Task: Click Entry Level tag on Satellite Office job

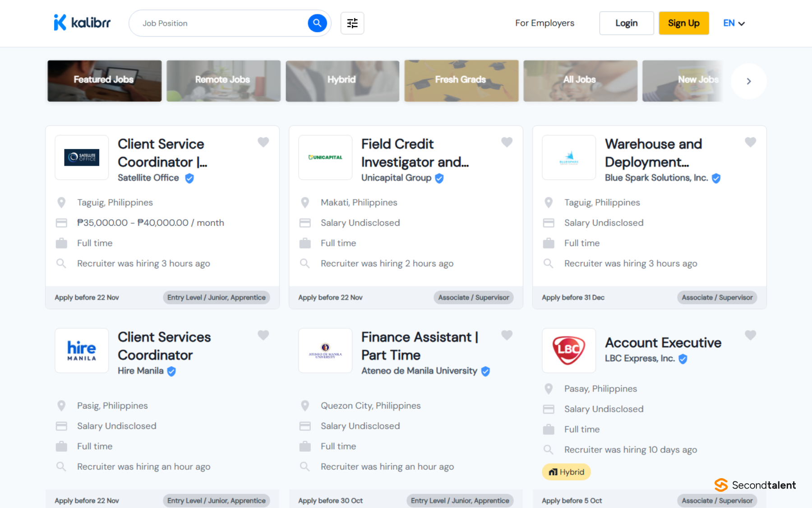Action: click(x=217, y=298)
